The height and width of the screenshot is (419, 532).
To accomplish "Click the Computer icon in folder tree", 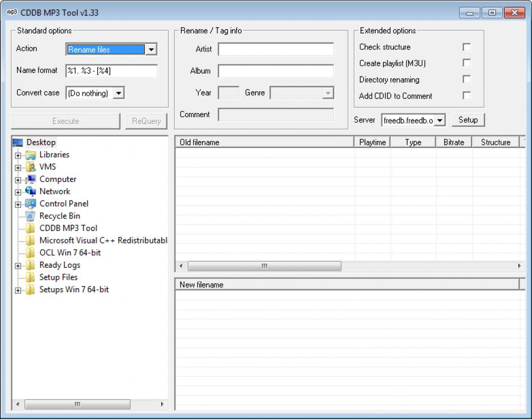I will click(31, 179).
